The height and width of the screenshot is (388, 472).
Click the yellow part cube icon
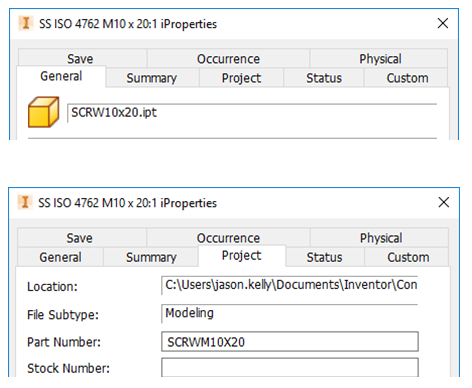(x=44, y=112)
